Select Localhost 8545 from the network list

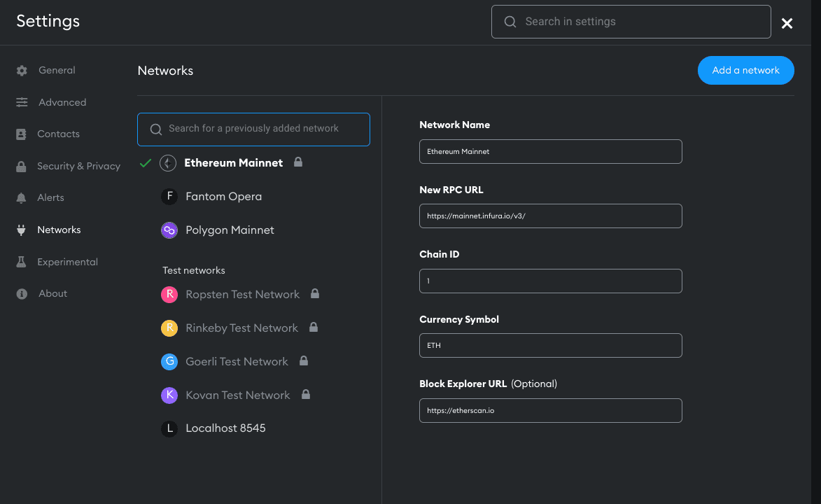tap(225, 428)
